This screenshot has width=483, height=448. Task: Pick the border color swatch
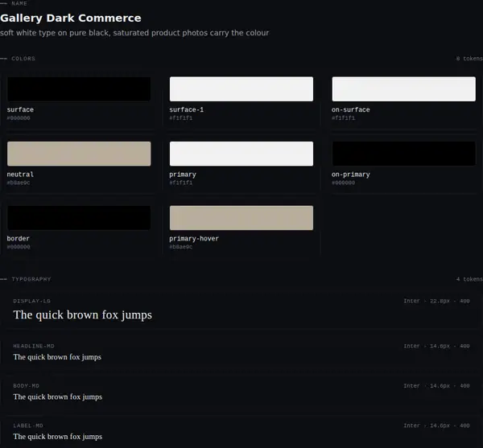[x=79, y=218]
